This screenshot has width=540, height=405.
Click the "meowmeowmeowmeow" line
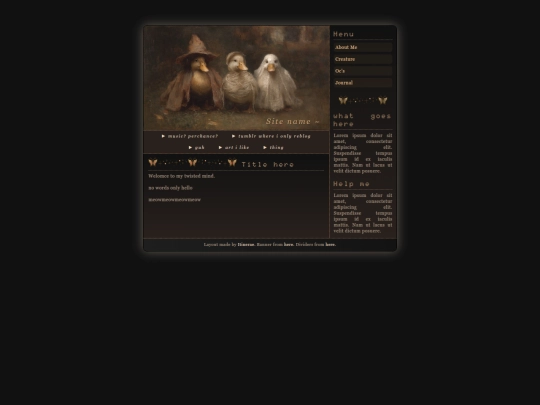[x=175, y=200]
